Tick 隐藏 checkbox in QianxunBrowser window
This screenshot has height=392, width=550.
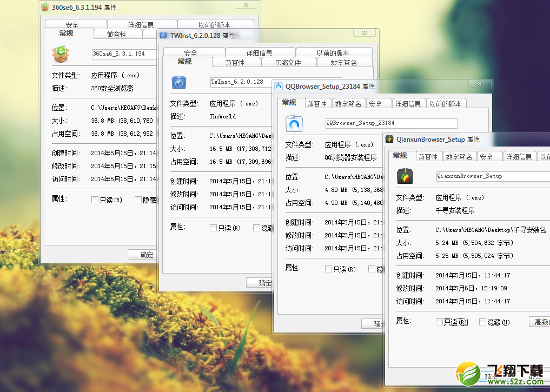[482, 322]
